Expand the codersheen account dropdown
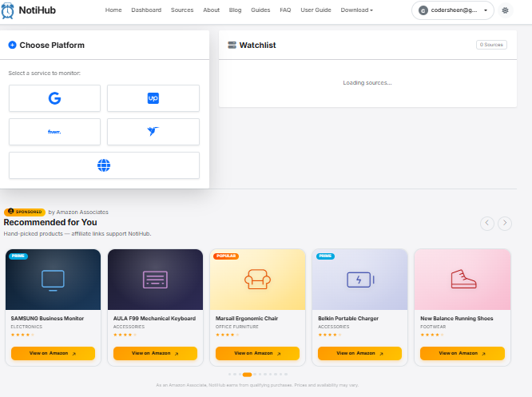The width and height of the screenshot is (532, 397). (453, 10)
